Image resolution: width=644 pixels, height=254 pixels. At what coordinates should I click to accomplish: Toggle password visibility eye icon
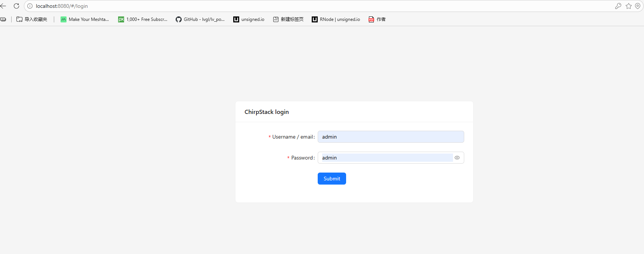[x=457, y=158]
